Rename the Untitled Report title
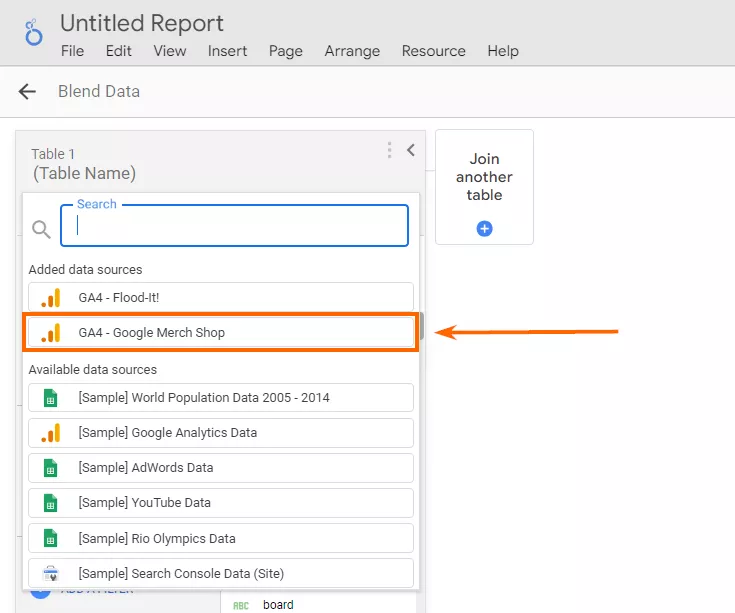735x613 pixels. (142, 23)
